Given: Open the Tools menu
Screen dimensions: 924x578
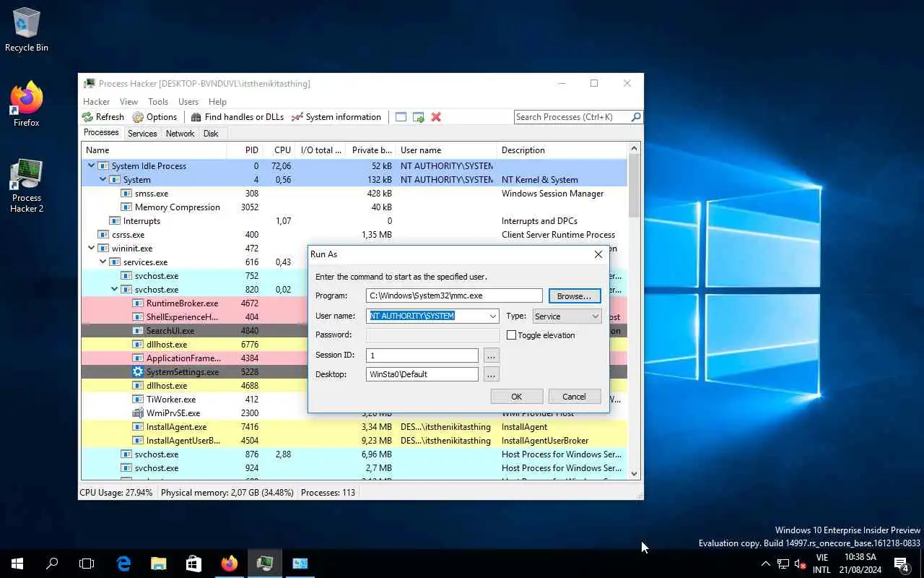Looking at the screenshot, I should 158,102.
